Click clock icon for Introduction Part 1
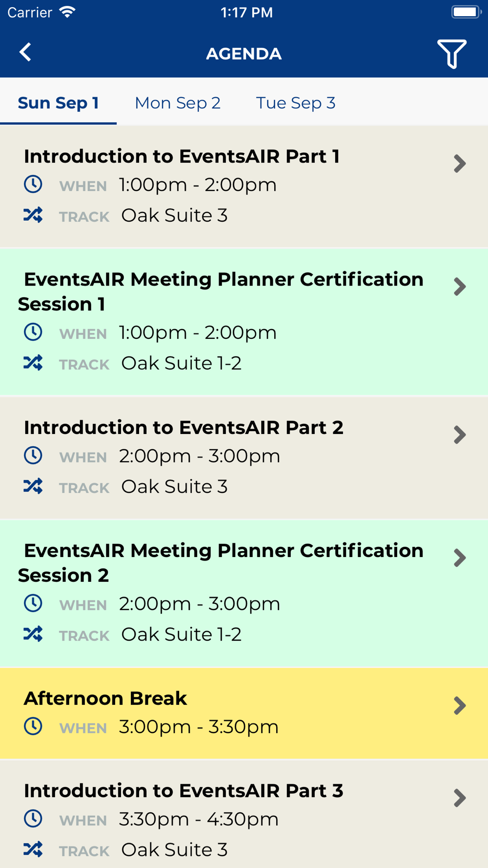This screenshot has width=488, height=868. coord(33,185)
